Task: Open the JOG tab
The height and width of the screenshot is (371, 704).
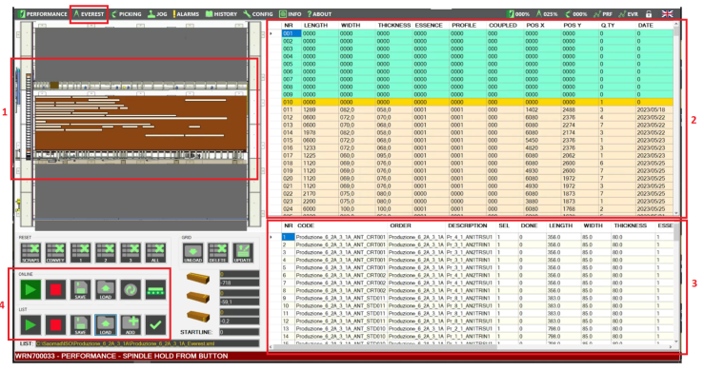Action: click(x=158, y=14)
